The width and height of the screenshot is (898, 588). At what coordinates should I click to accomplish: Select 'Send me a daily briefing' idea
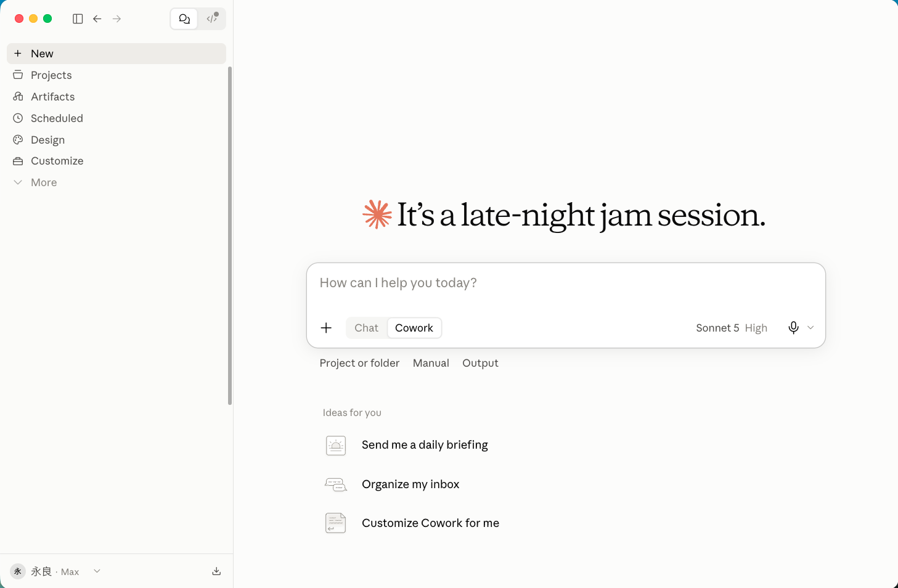click(425, 445)
